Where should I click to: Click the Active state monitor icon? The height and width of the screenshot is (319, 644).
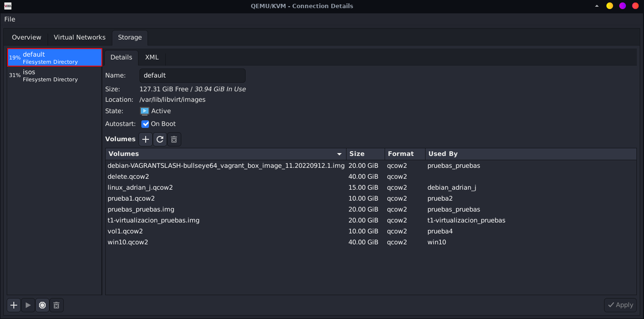[x=144, y=111]
